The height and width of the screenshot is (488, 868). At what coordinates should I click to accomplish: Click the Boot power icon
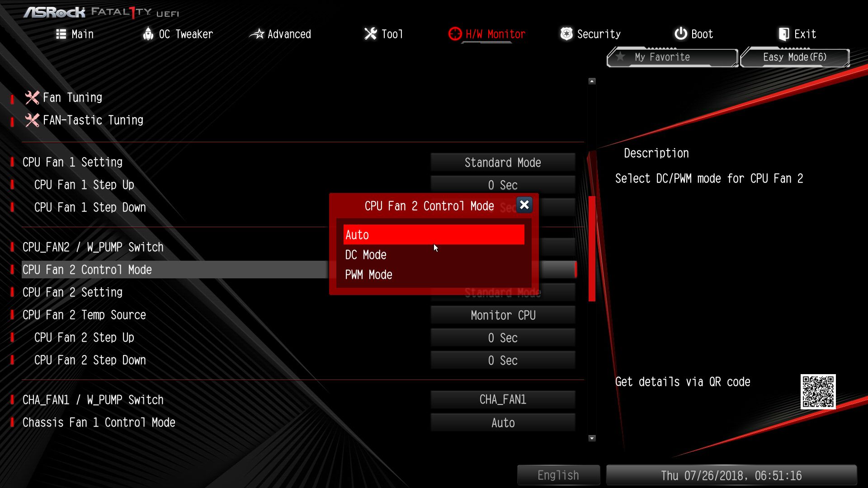pyautogui.click(x=681, y=34)
